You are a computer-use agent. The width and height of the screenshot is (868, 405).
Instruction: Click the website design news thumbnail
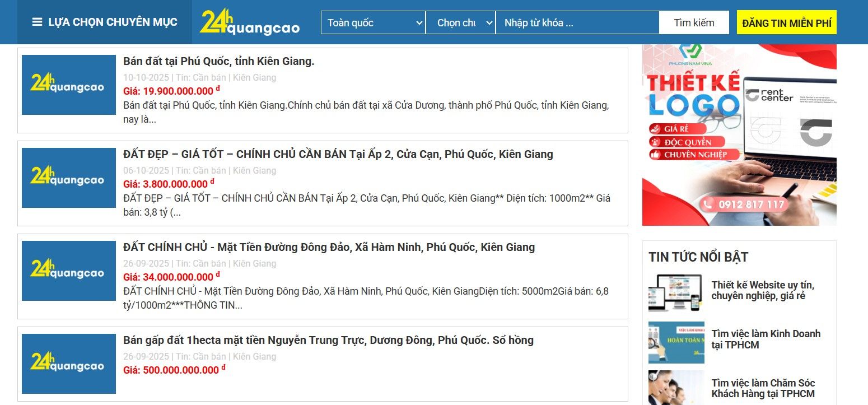(x=675, y=292)
